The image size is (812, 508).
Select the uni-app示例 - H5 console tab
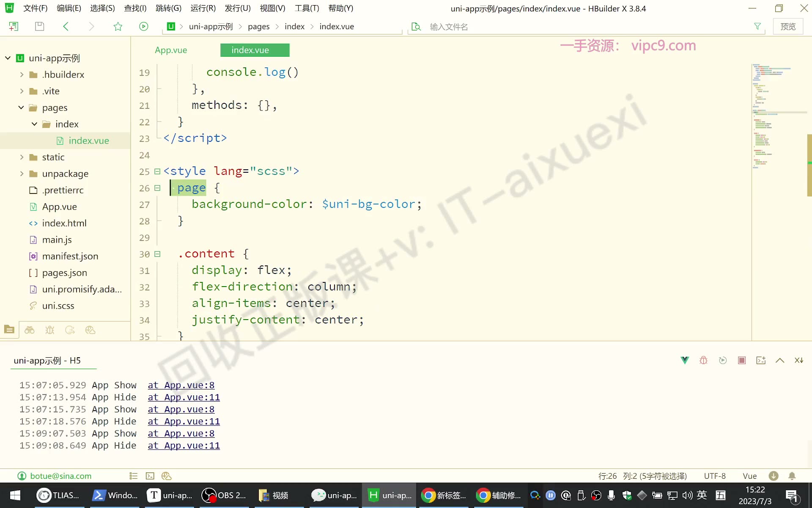(47, 361)
